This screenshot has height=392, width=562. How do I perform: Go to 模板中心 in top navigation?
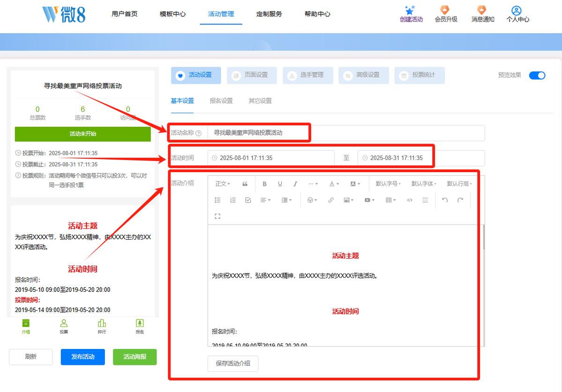[173, 14]
